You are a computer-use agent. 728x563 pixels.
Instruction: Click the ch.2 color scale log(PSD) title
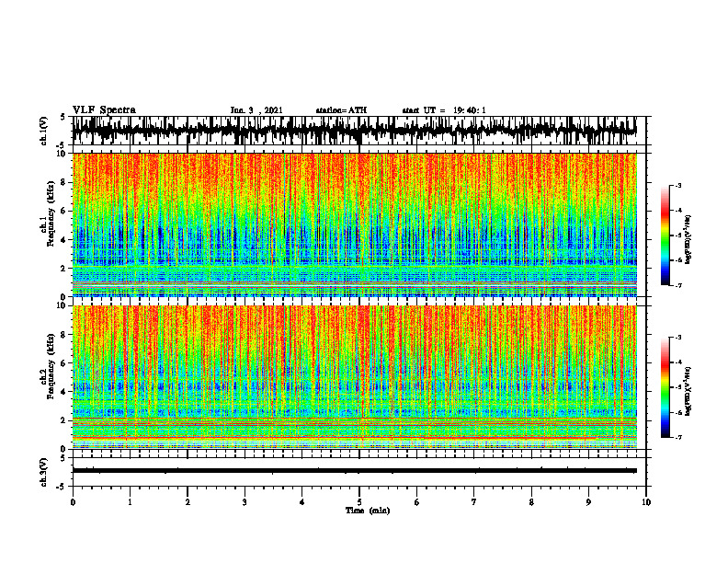pyautogui.click(x=689, y=392)
